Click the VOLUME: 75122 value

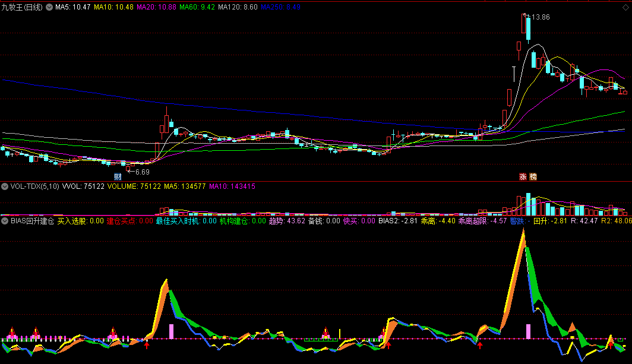tap(134, 186)
